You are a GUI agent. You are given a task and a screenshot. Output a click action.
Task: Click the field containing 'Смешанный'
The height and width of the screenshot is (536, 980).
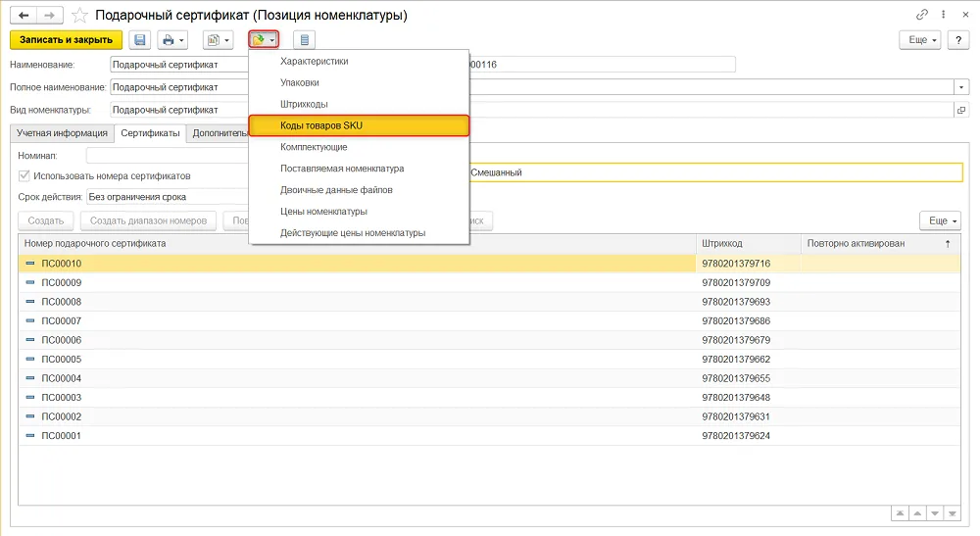(x=715, y=172)
